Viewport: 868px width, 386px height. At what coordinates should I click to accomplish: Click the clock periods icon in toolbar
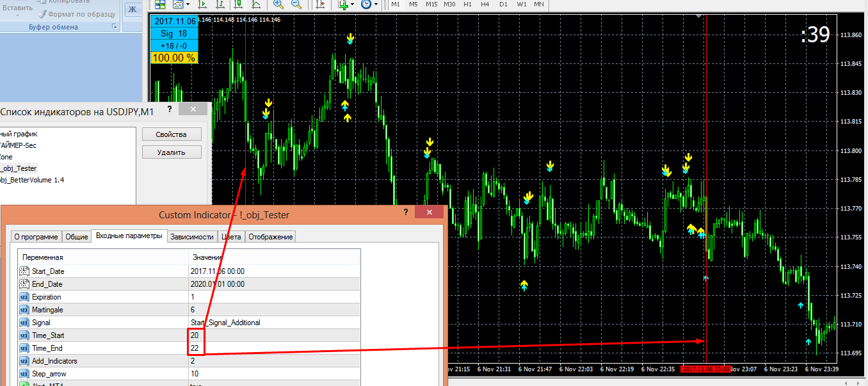click(x=366, y=4)
